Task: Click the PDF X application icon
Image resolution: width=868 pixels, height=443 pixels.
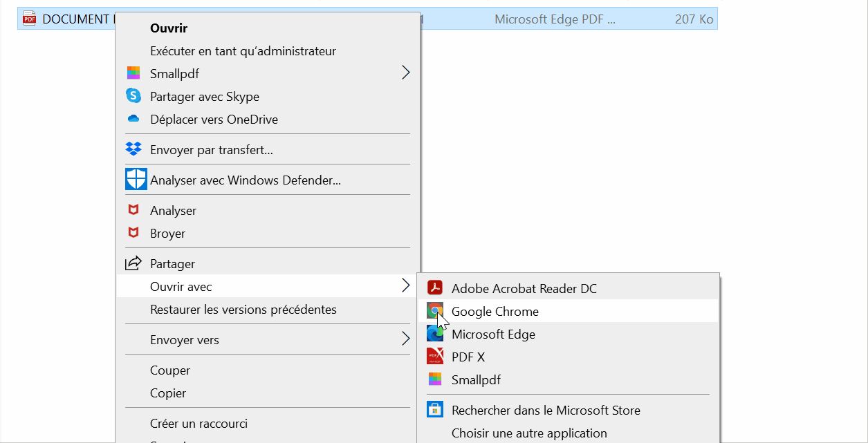Action: point(435,357)
